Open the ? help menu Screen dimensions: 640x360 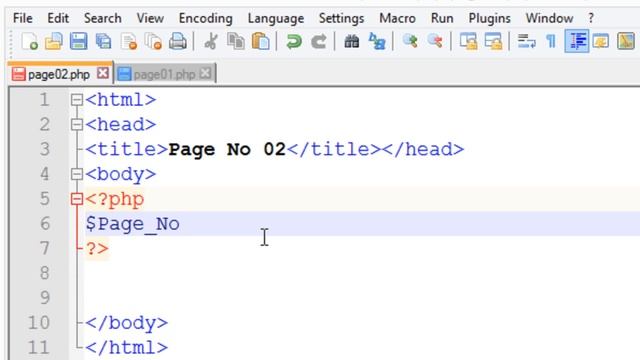click(x=591, y=18)
